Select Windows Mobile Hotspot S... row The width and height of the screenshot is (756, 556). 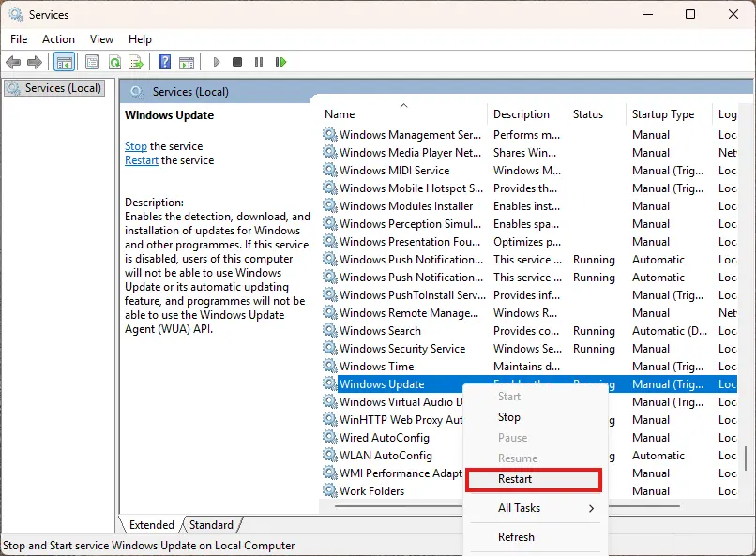tap(528, 188)
